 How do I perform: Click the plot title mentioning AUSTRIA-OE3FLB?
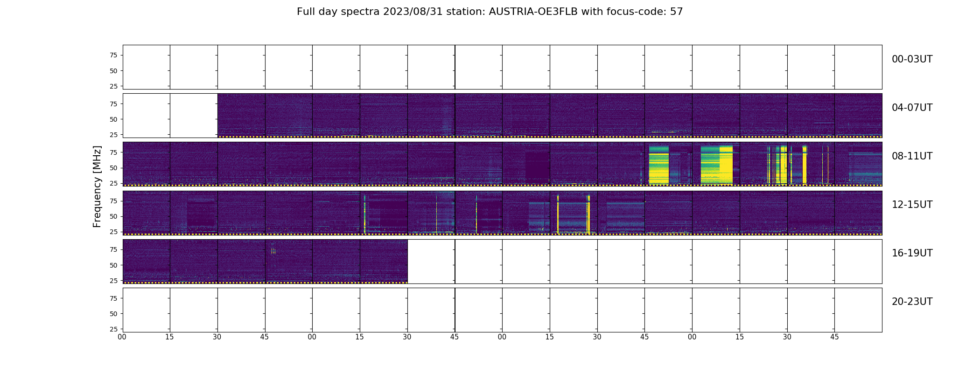pos(490,12)
